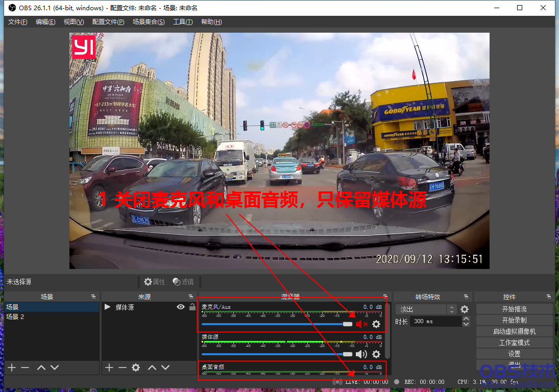Toggle visibility eye of 媒体源 source
Screen dimensions: 559x392
click(180, 307)
